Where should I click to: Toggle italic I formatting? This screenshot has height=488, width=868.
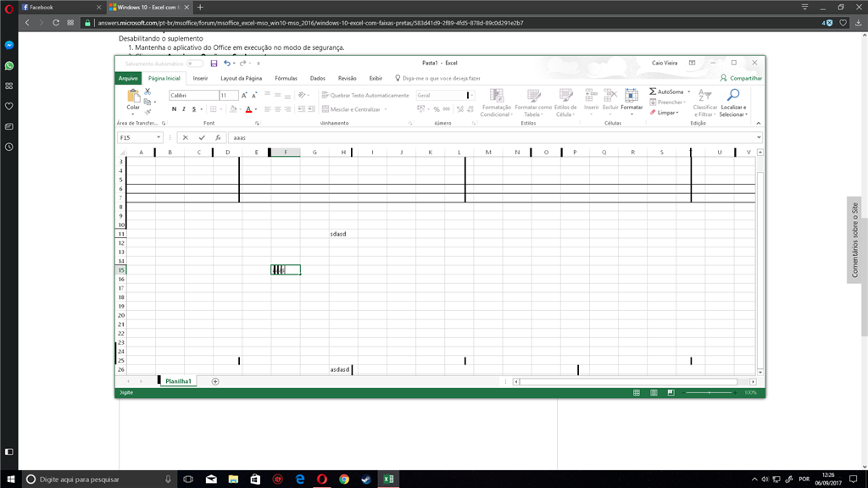[184, 109]
